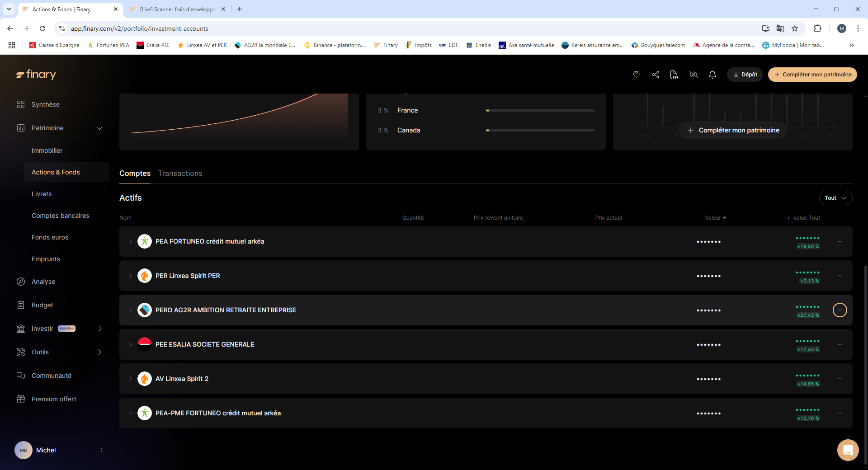868x470 pixels.
Task: Click the diamond premium icon
Action: 636,75
